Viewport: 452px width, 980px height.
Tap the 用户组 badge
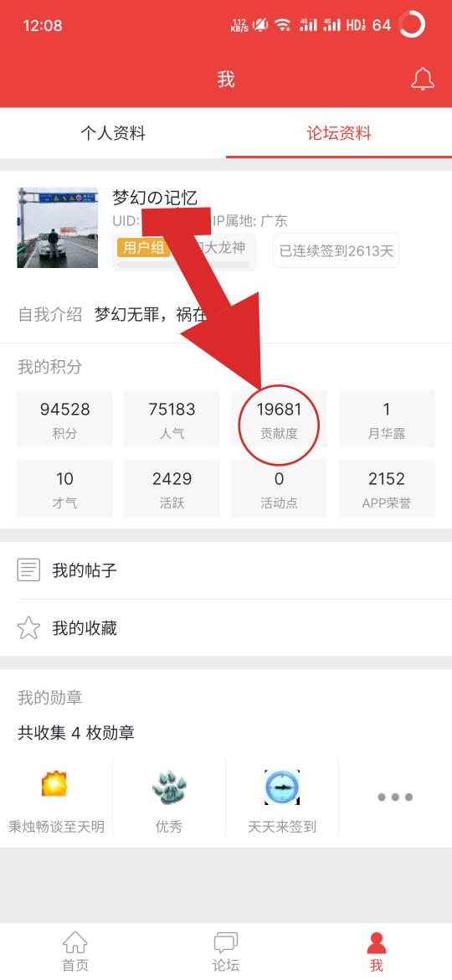(143, 247)
